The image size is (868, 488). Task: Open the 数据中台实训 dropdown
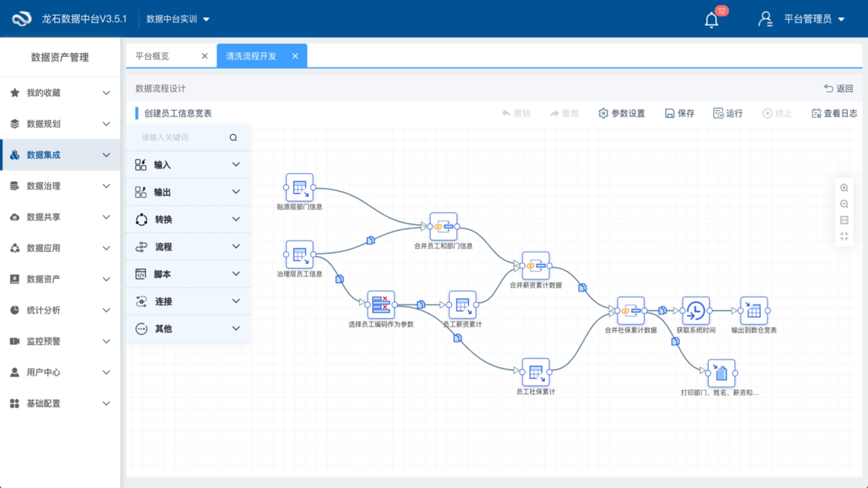(178, 19)
